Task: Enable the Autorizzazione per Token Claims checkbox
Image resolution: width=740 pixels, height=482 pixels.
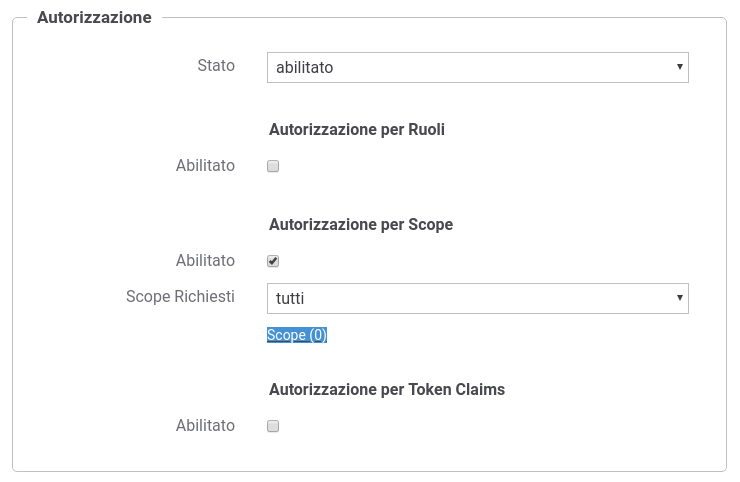Action: (273, 426)
